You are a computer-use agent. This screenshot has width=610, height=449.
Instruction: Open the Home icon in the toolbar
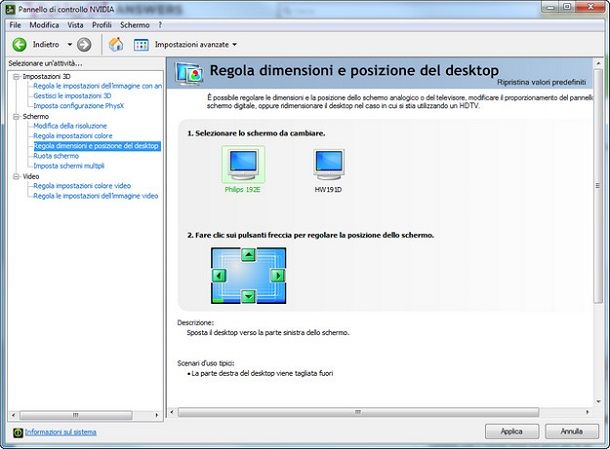coord(116,44)
